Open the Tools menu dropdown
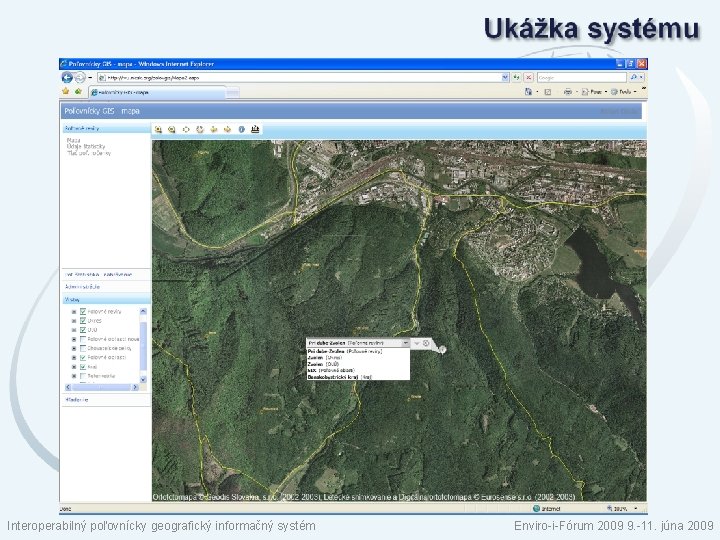This screenshot has width=720, height=540. (624, 92)
